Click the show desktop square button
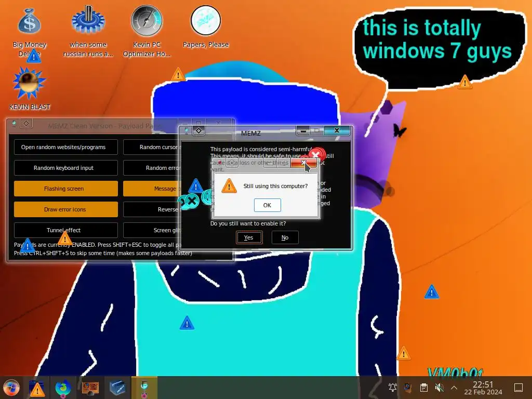The width and height of the screenshot is (532, 399). 518,387
